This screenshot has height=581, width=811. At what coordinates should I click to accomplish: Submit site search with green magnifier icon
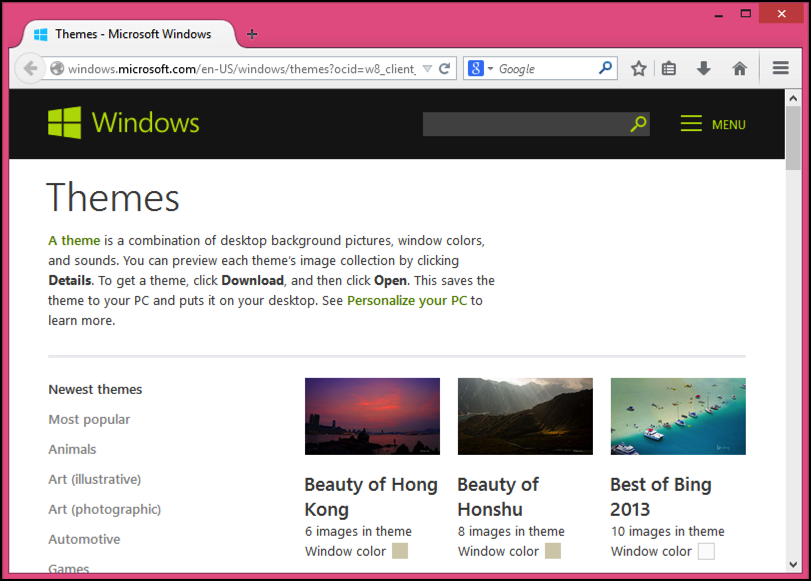pos(639,124)
